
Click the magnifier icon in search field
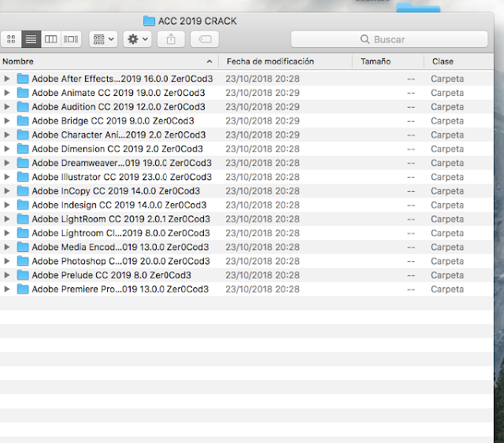(x=365, y=39)
